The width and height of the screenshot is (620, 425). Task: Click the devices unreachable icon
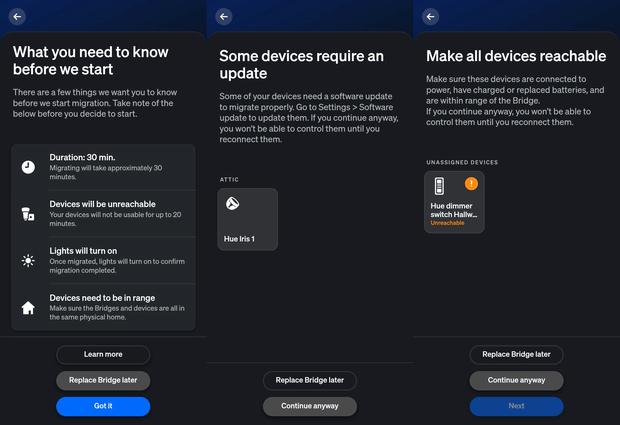pyautogui.click(x=28, y=214)
